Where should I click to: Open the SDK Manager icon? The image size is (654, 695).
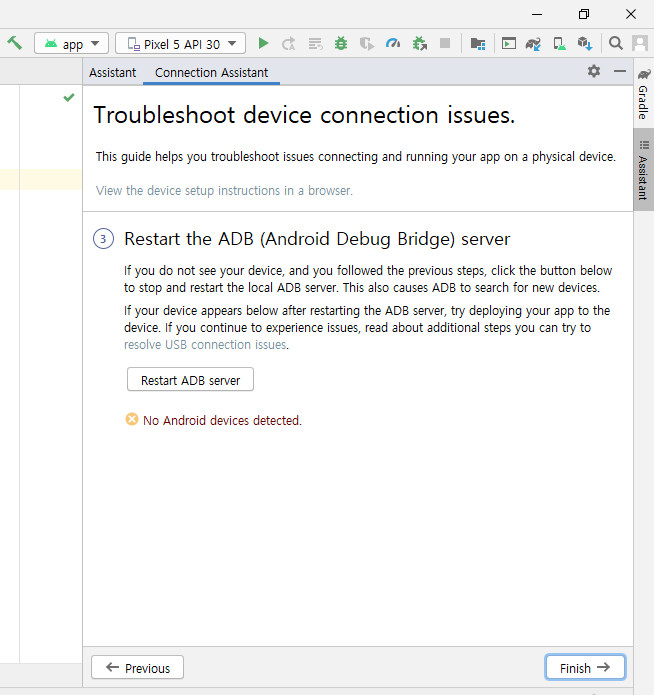pos(585,43)
